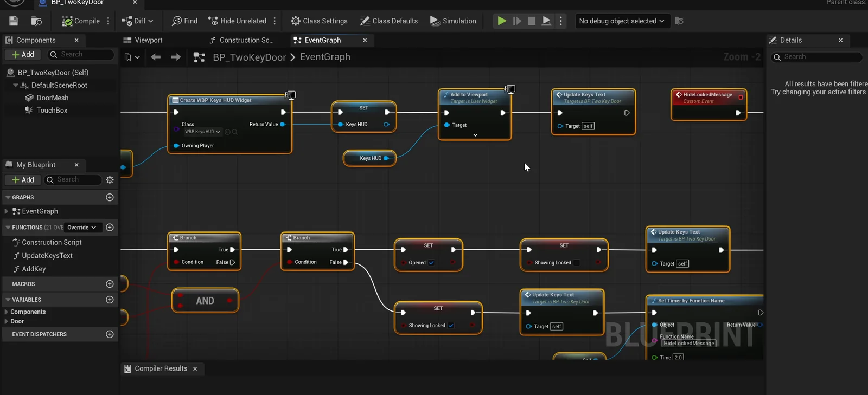The image size is (868, 395).
Task: Close the EventGraph tab
Action: (x=365, y=40)
